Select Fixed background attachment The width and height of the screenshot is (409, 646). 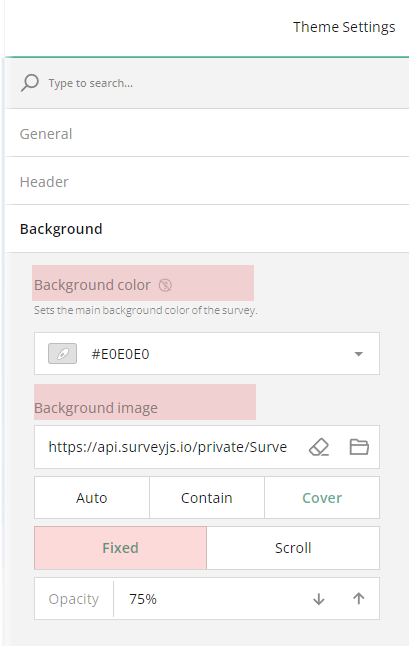click(x=120, y=548)
